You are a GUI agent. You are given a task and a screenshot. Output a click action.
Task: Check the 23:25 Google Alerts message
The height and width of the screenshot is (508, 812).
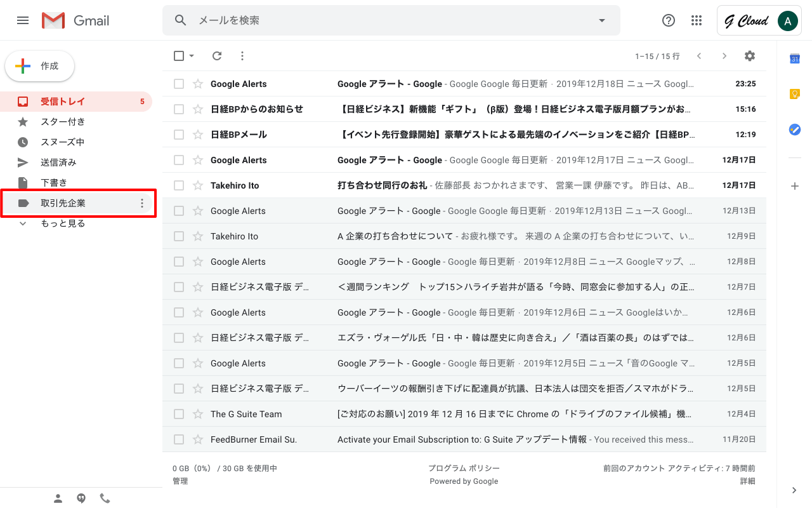(x=179, y=84)
